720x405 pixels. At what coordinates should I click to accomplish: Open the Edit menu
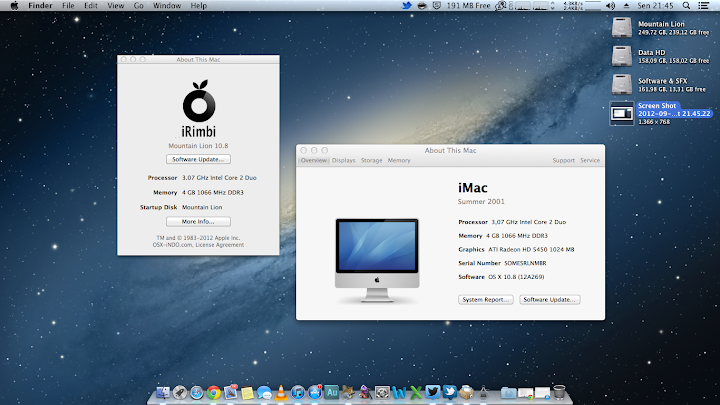[91, 6]
